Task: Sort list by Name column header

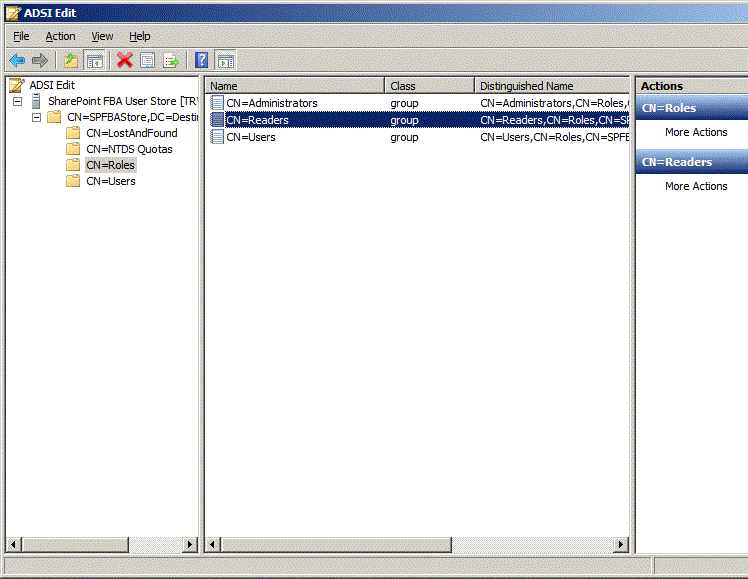Action: pyautogui.click(x=295, y=86)
